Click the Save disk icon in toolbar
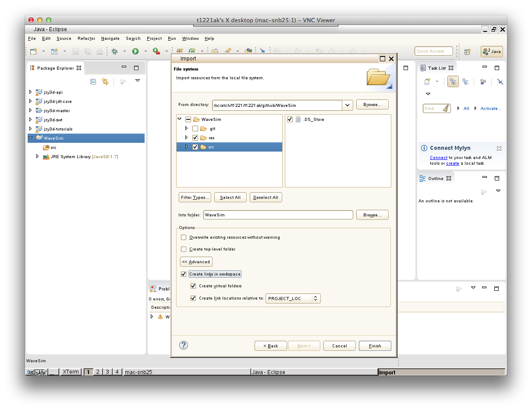 tap(75, 51)
